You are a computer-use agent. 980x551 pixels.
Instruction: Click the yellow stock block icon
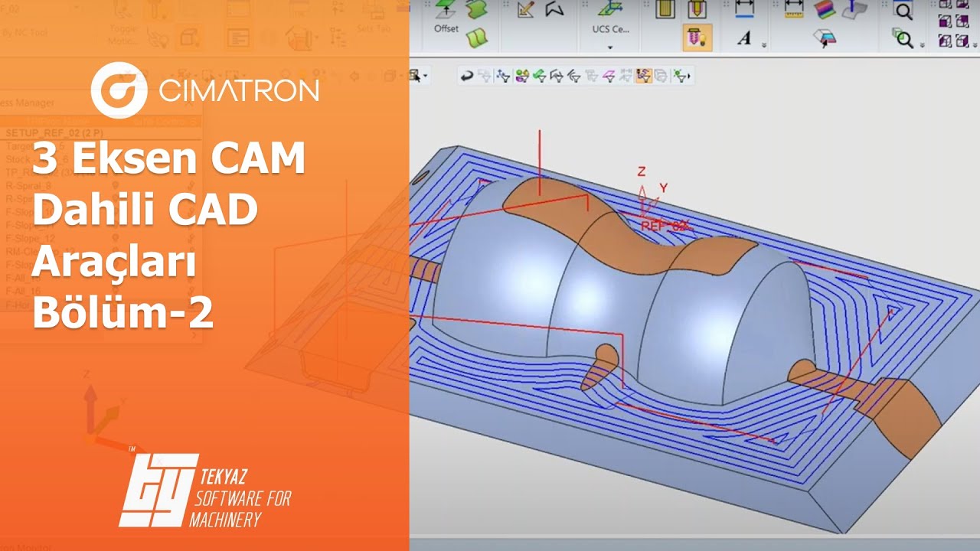click(665, 9)
